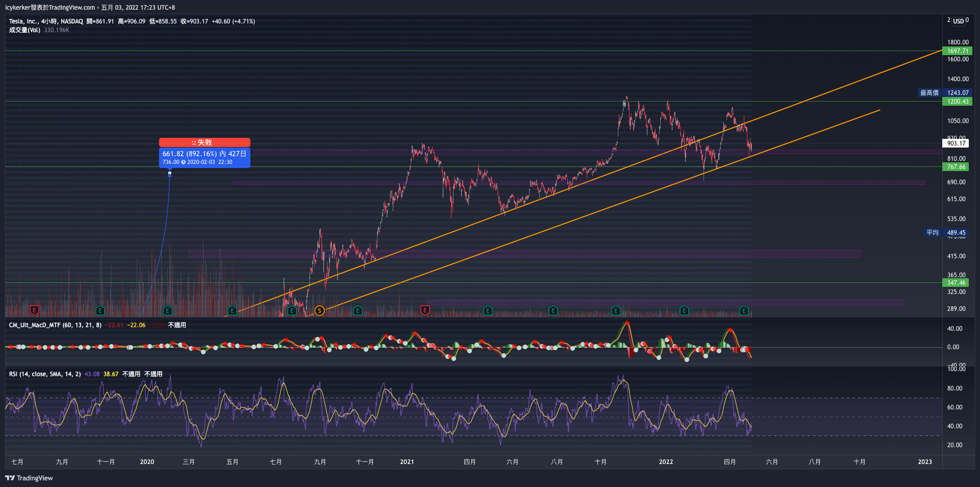Click the blue 661.82 (892.16%) forecast tooltip
The image size is (980, 487).
pos(205,157)
